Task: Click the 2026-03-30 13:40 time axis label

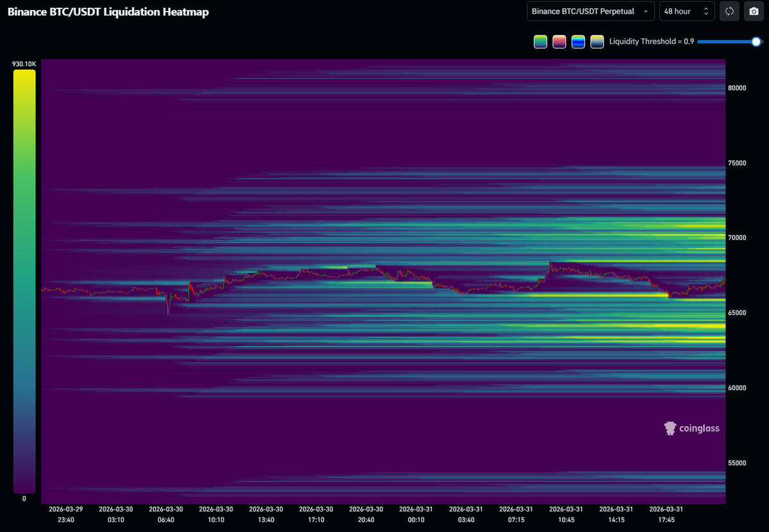Action: pos(266,515)
